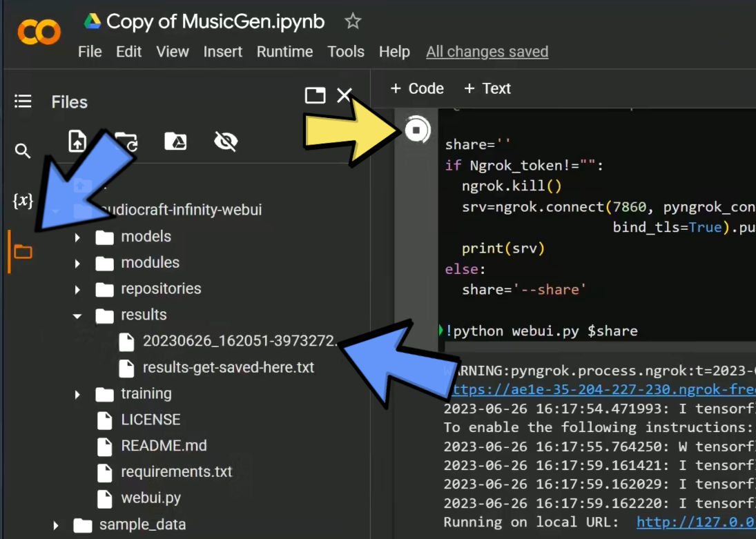Open the search sidebar icon

(23, 151)
